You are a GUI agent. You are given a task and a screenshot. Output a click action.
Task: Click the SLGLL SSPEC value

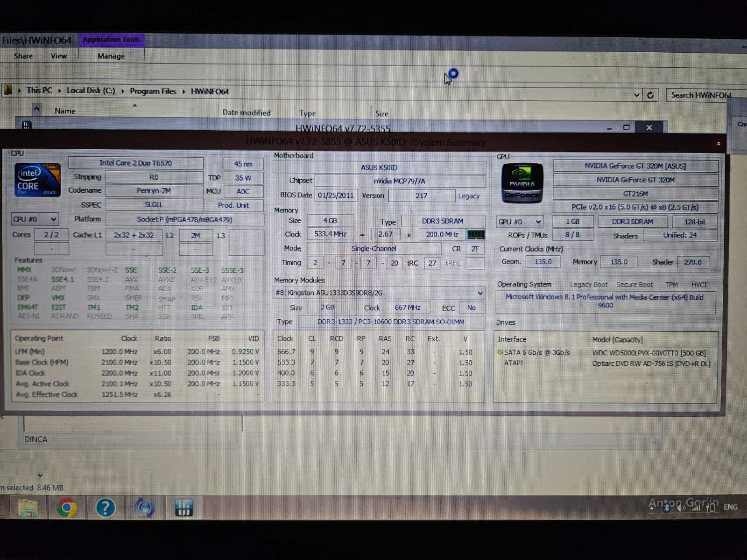click(154, 205)
